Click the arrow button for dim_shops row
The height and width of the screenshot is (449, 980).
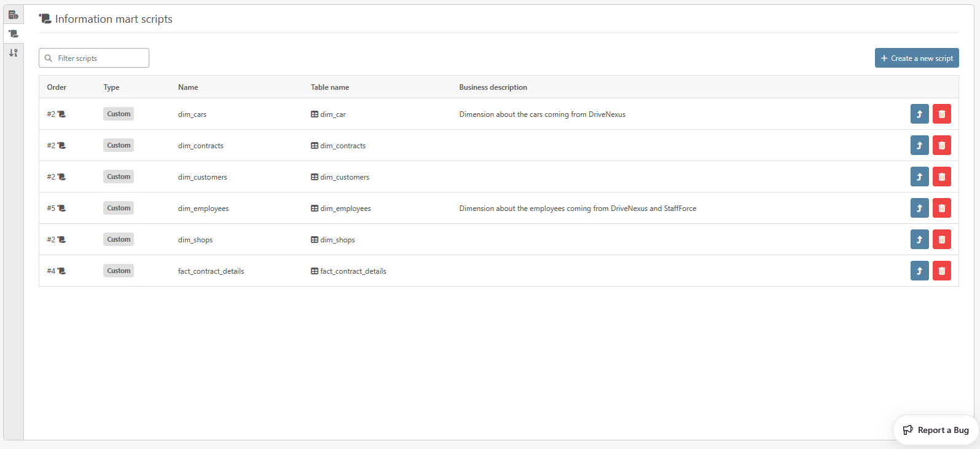click(x=919, y=240)
